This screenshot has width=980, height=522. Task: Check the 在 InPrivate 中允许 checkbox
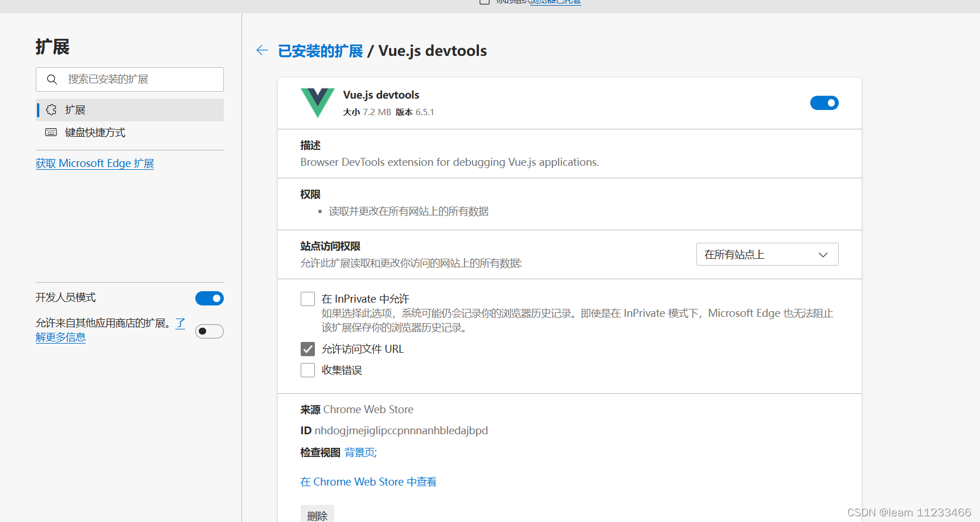307,299
